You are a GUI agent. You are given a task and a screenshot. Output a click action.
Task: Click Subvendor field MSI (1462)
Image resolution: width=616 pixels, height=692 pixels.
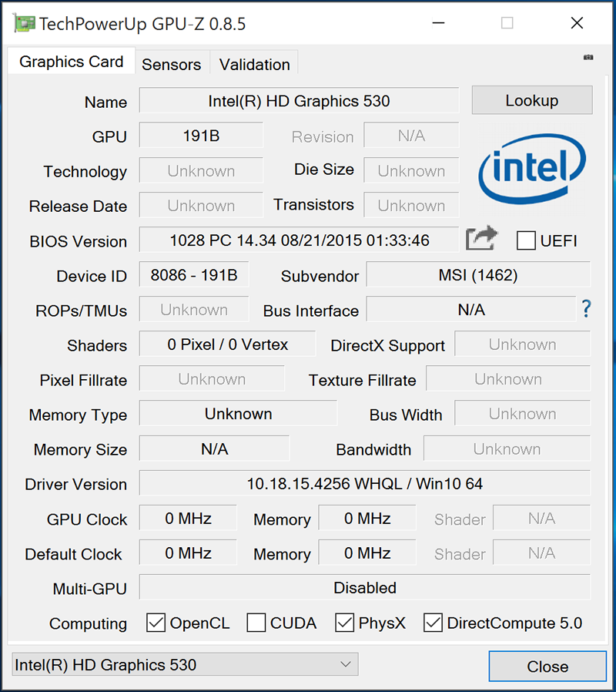pyautogui.click(x=478, y=274)
